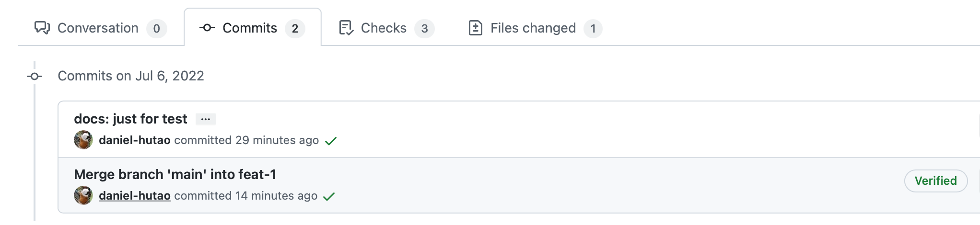Click the Commits tab node icon
Image resolution: width=980 pixels, height=225 pixels.
click(x=207, y=28)
